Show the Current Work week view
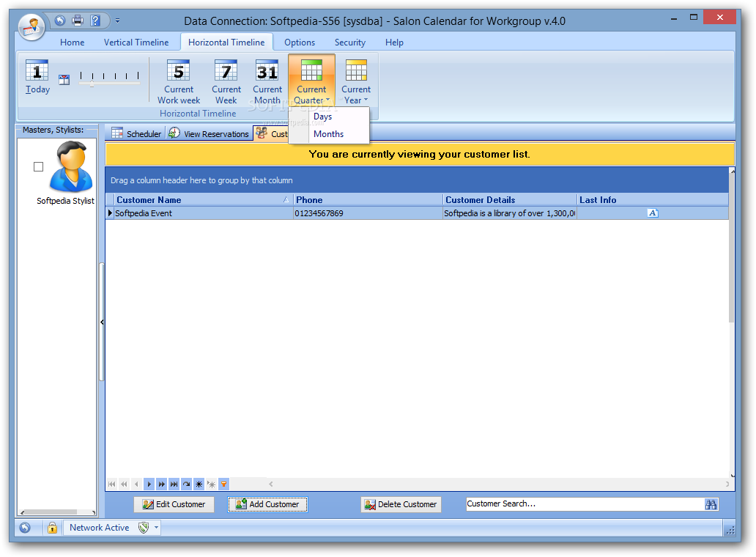 (x=179, y=81)
